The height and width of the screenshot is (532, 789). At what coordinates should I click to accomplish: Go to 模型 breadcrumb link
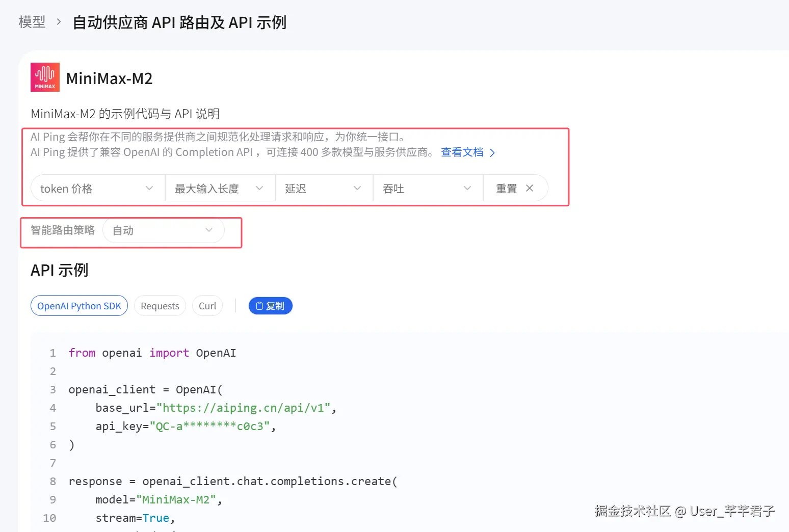pos(32,22)
